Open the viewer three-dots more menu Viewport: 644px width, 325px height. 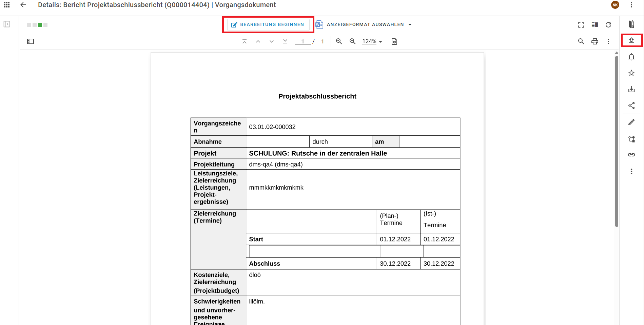(608, 41)
